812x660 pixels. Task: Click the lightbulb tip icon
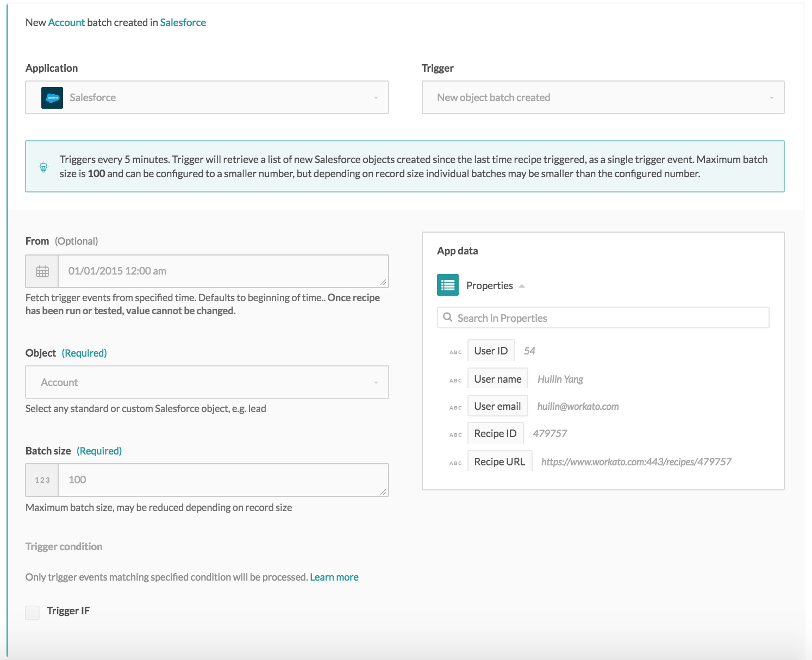(43, 167)
